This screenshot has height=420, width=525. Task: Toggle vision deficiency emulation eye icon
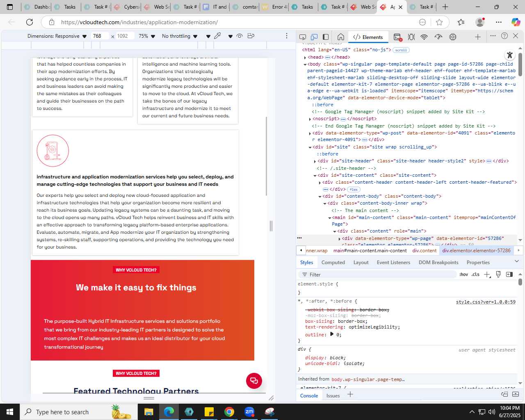240,36
